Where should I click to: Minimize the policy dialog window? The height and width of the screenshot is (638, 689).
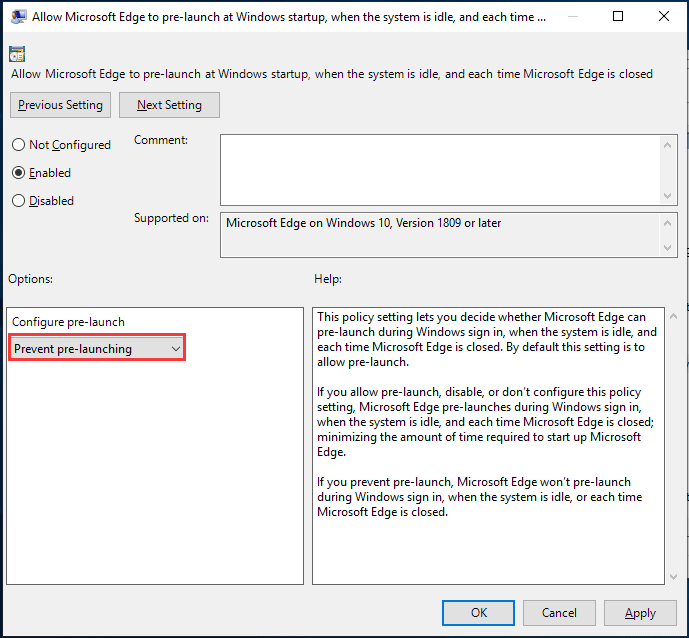coord(573,16)
